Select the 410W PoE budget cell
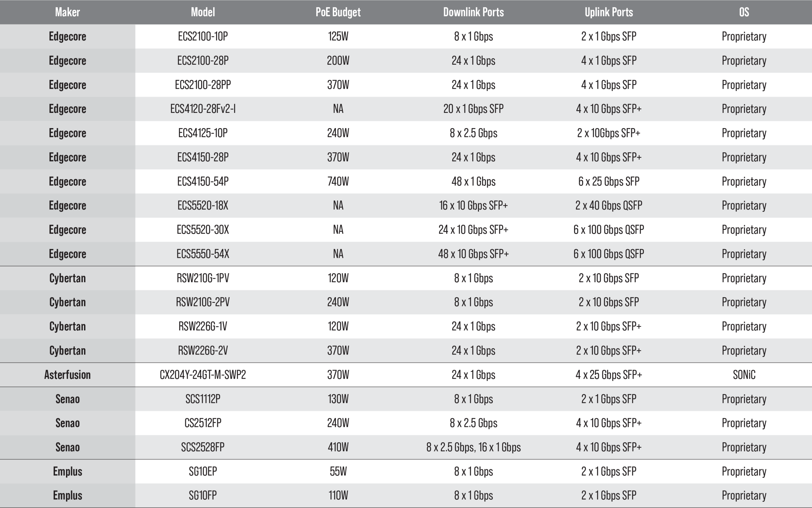Image resolution: width=812 pixels, height=508 pixels. tap(338, 447)
